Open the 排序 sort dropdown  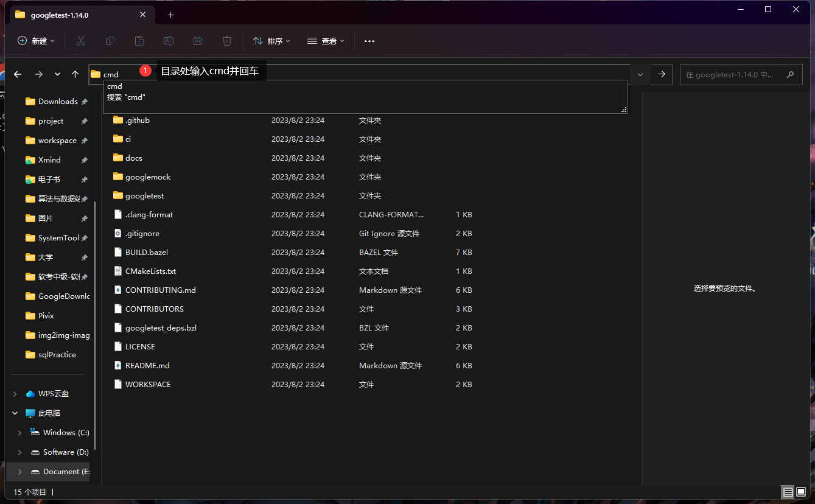click(271, 41)
